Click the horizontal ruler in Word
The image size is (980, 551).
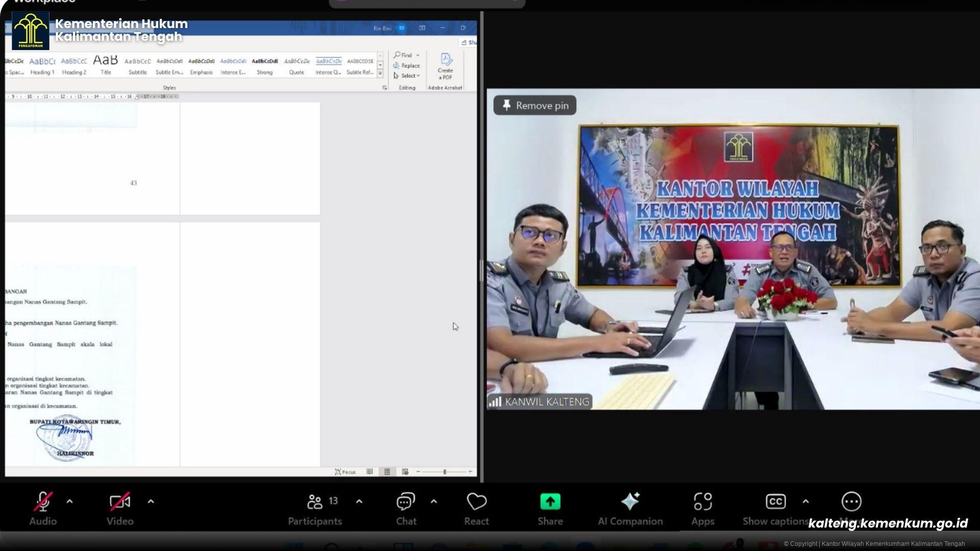[x=92, y=96]
